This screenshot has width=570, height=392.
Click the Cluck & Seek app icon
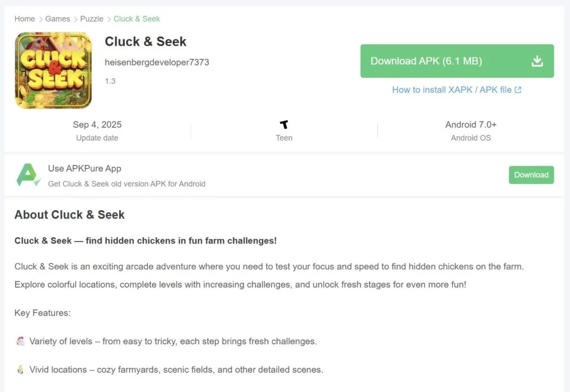53,70
